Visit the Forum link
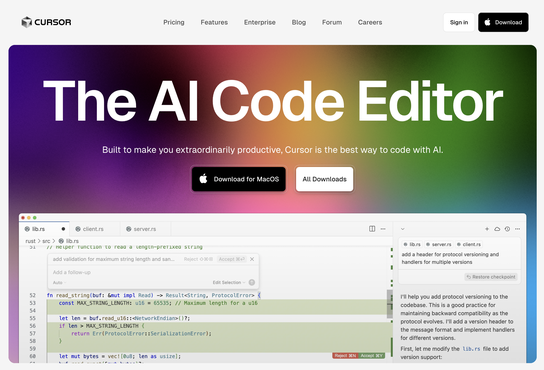Screen dimensions: 544x370 click(x=332, y=22)
